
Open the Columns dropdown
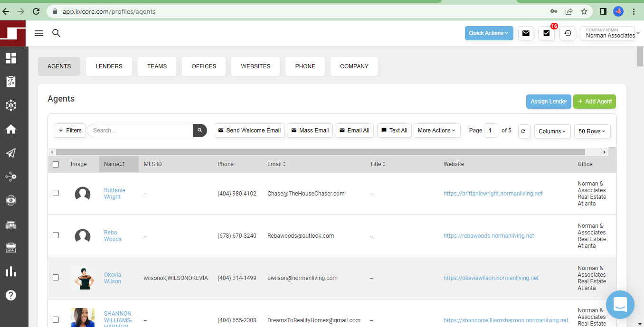(552, 131)
